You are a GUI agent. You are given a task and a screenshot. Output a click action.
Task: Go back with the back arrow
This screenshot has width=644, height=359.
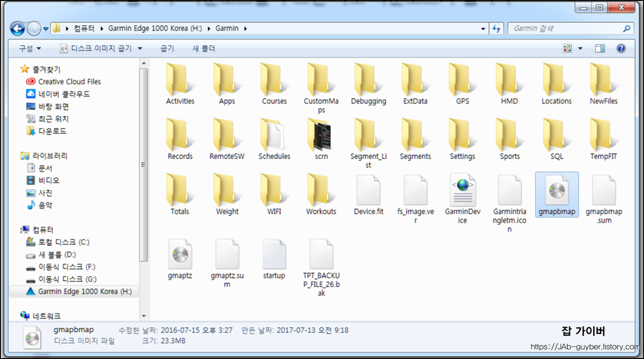tap(17, 28)
